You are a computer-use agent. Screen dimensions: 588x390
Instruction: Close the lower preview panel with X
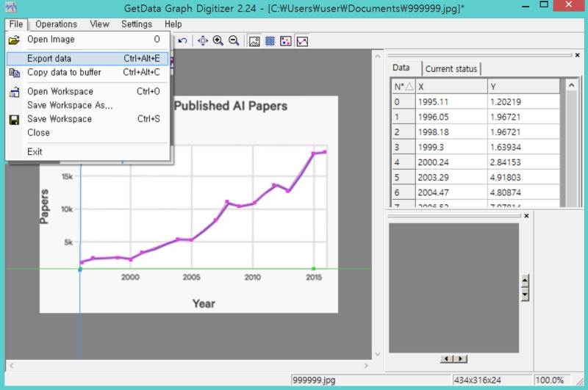pyautogui.click(x=526, y=216)
